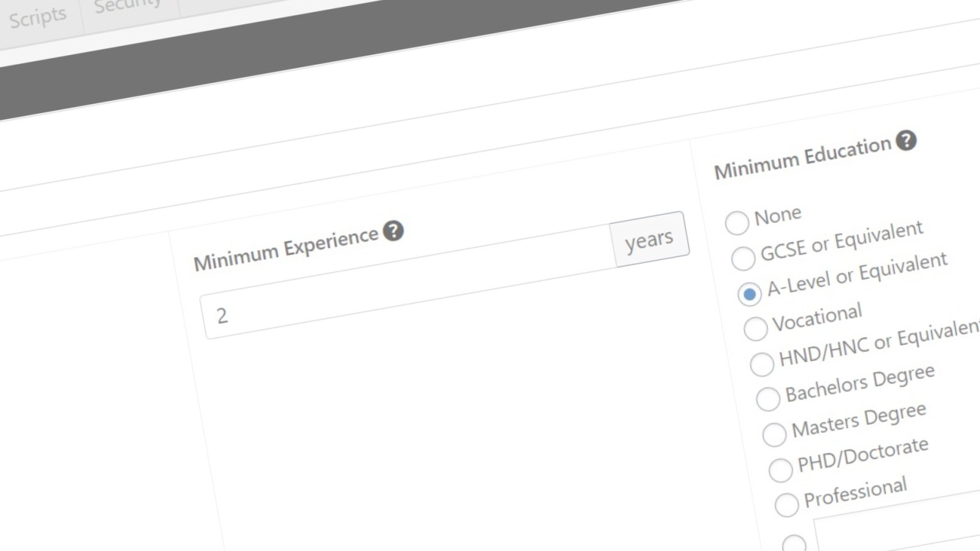Select A-Level or Equivalent radio button

tap(749, 294)
